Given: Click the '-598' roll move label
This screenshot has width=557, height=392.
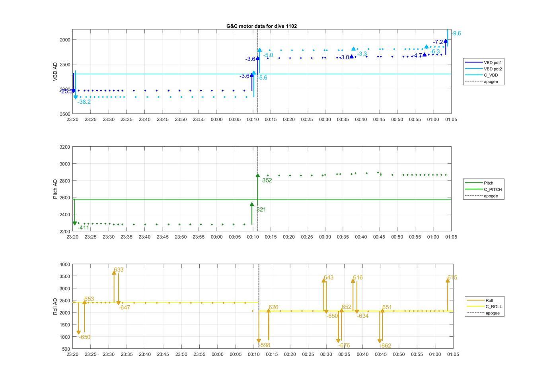Looking at the screenshot, I should pyautogui.click(x=265, y=345).
